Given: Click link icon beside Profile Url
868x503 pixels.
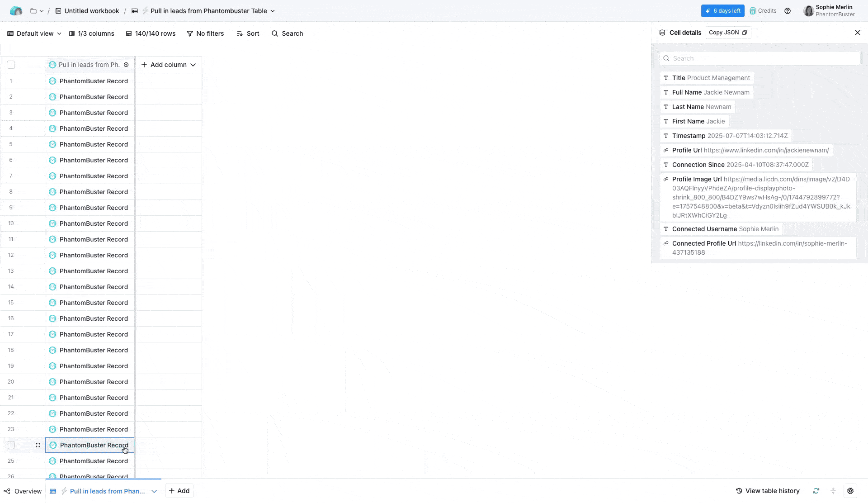Looking at the screenshot, I should click(x=666, y=150).
